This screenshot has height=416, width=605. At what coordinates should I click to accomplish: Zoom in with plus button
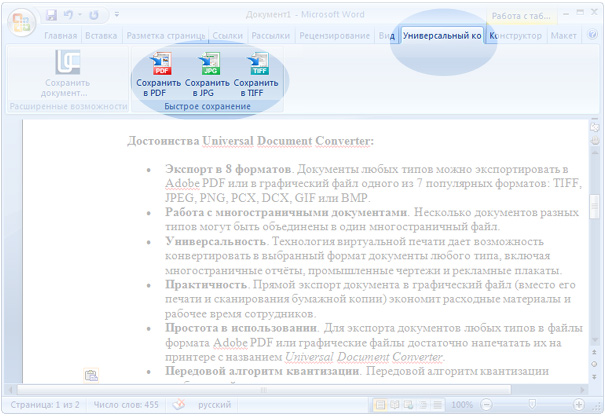pos(579,404)
